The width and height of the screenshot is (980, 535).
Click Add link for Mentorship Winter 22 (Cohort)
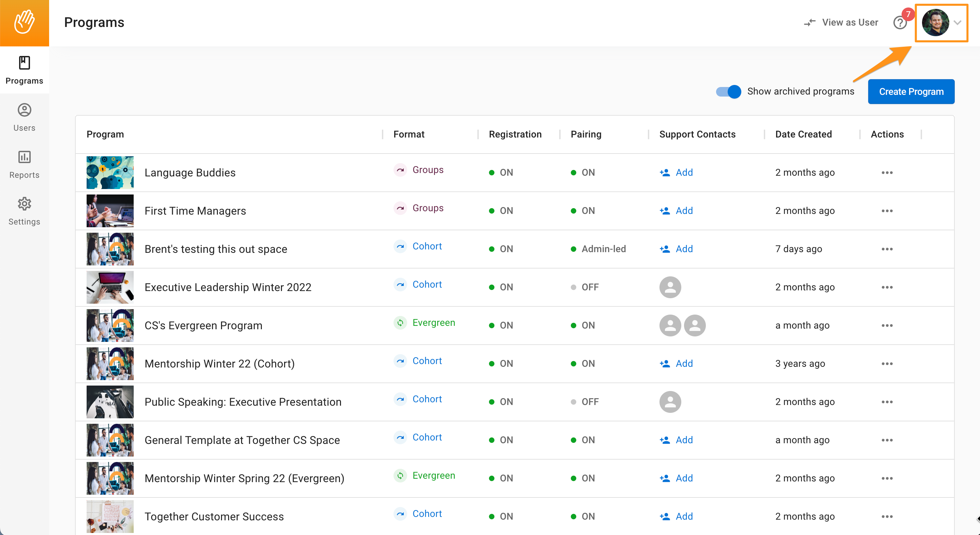click(x=684, y=364)
